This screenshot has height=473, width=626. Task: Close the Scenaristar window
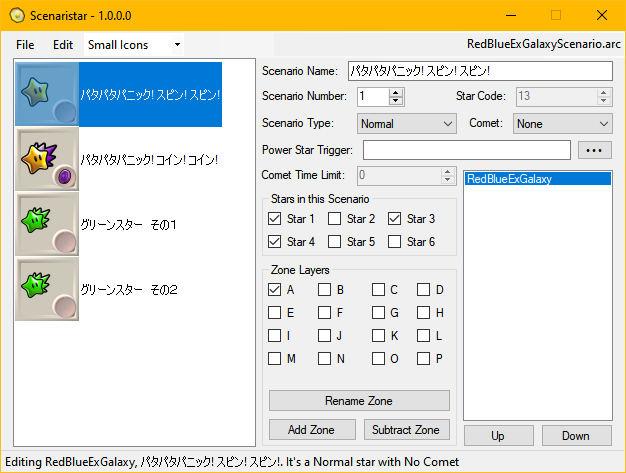[602, 16]
